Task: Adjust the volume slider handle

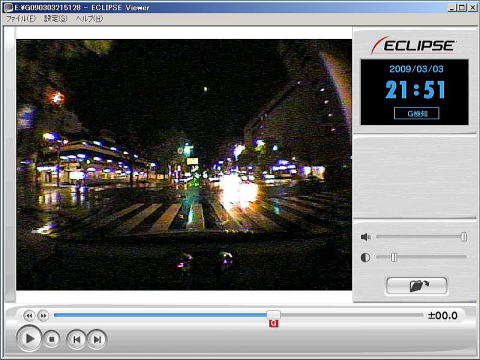Action: pyautogui.click(x=464, y=237)
